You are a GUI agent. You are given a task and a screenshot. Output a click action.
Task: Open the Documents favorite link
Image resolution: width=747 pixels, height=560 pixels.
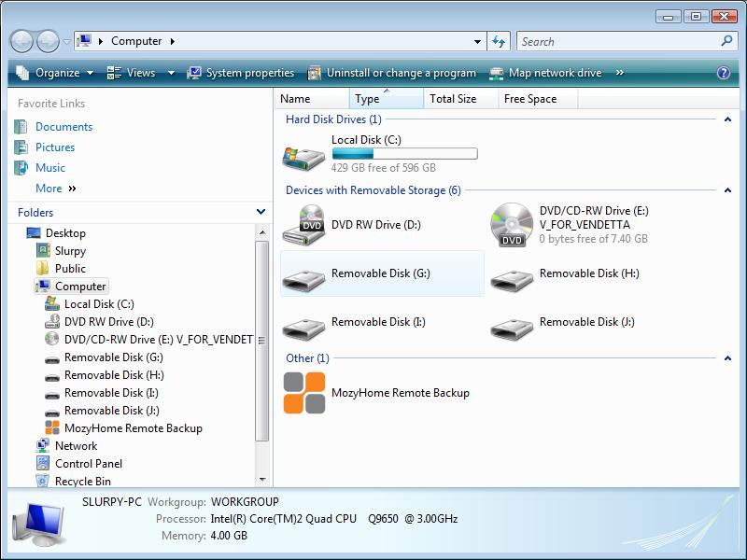point(63,127)
